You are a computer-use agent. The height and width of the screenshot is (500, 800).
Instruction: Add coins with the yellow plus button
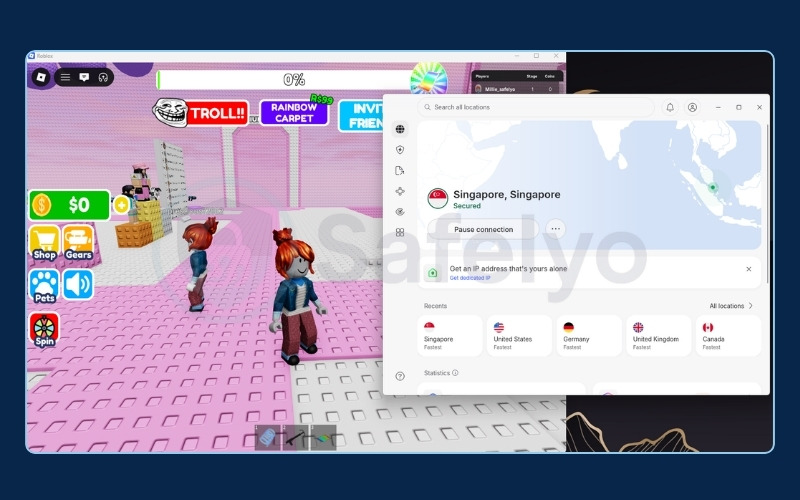pos(121,205)
